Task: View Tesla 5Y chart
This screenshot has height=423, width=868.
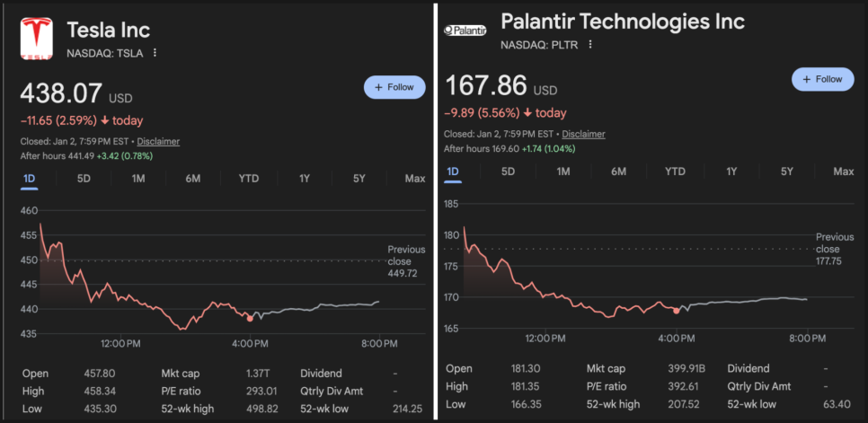Action: click(x=359, y=179)
